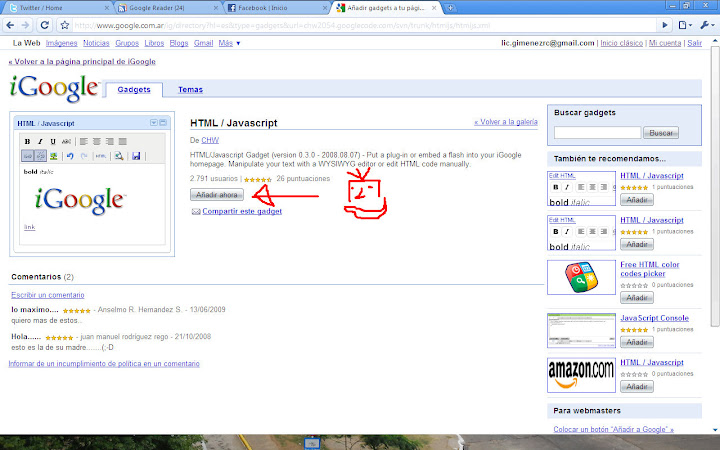Go back with the browser back arrow
Screen dimensions: 720x450
10,25
